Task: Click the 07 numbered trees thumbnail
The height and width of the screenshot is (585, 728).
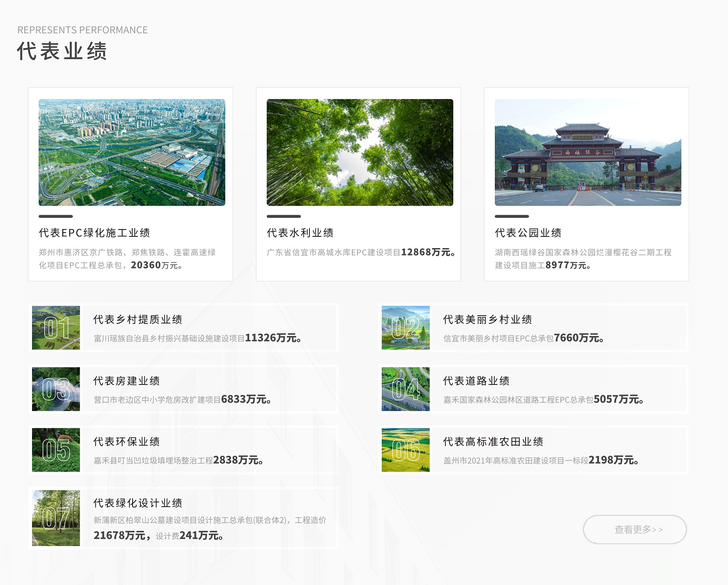Action: [56, 518]
